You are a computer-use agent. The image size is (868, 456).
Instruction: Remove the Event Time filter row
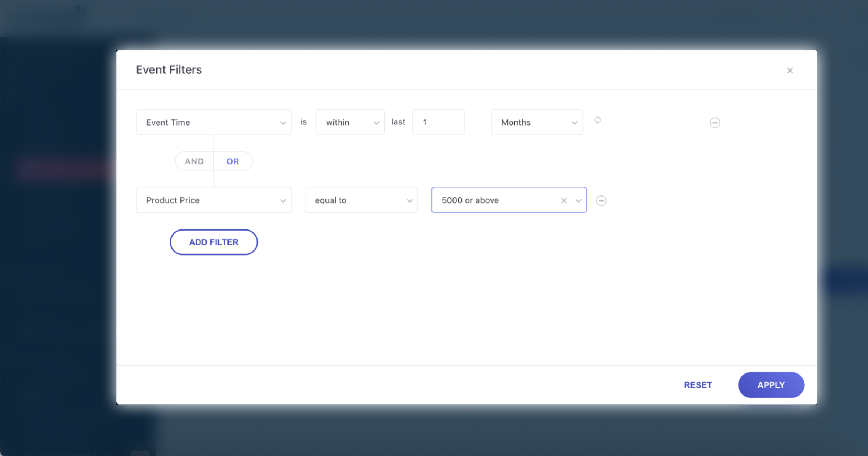click(x=715, y=123)
